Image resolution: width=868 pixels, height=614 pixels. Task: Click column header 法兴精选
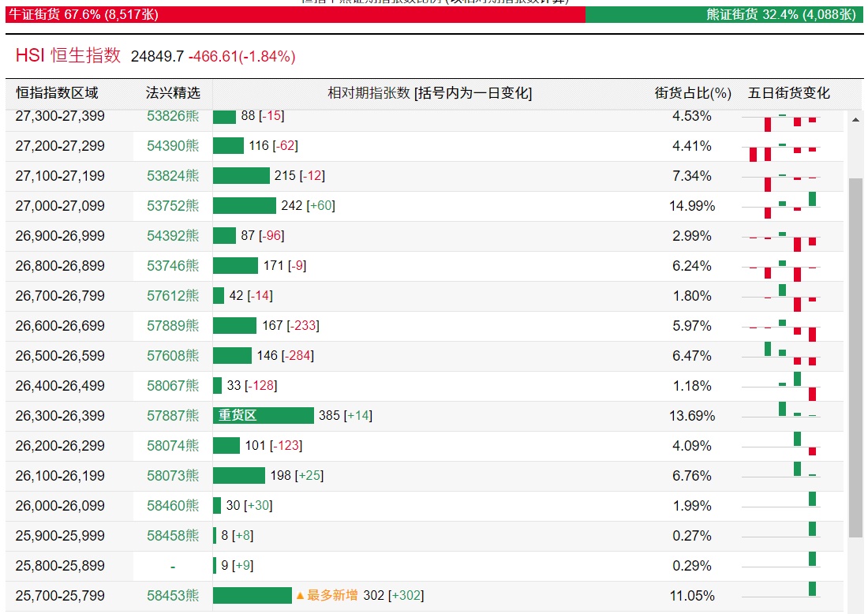click(173, 93)
